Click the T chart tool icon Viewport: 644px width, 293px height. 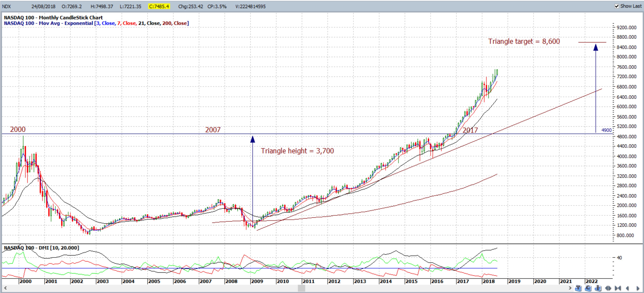click(x=578, y=288)
